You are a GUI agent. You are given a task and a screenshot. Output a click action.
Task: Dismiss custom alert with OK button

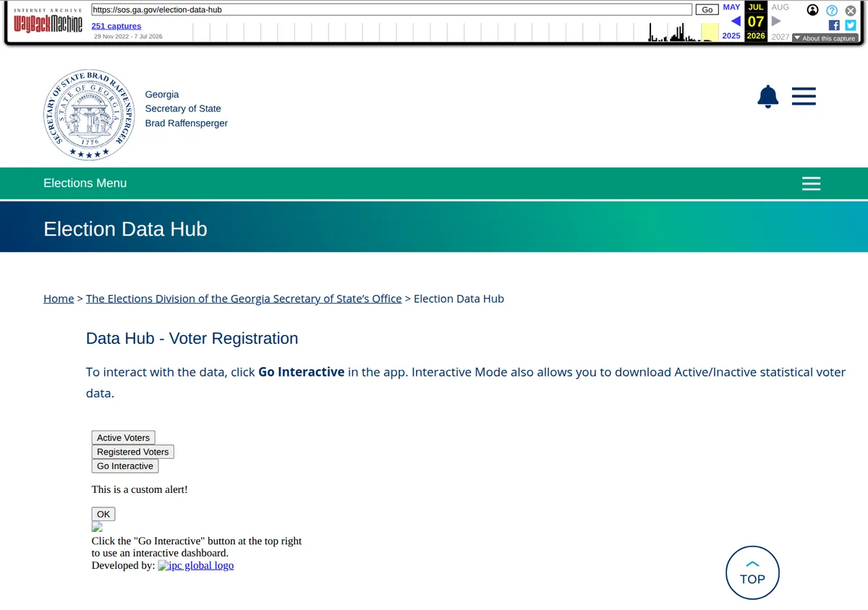(x=103, y=515)
